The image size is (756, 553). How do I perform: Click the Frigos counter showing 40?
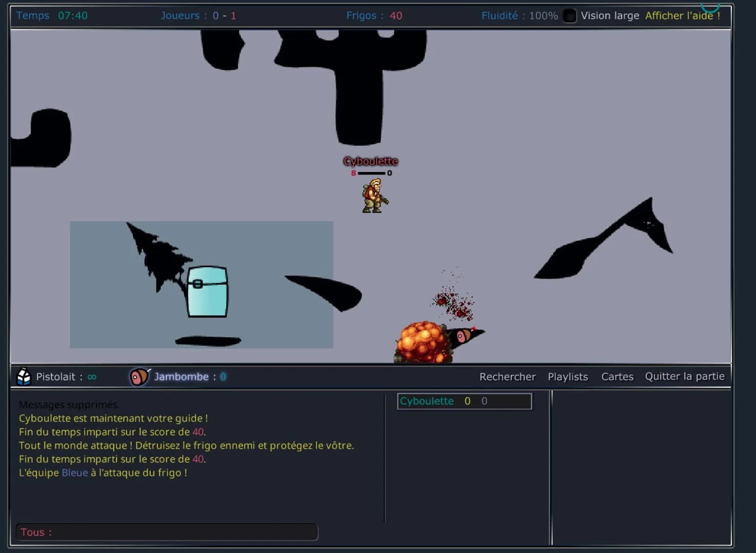(x=374, y=15)
